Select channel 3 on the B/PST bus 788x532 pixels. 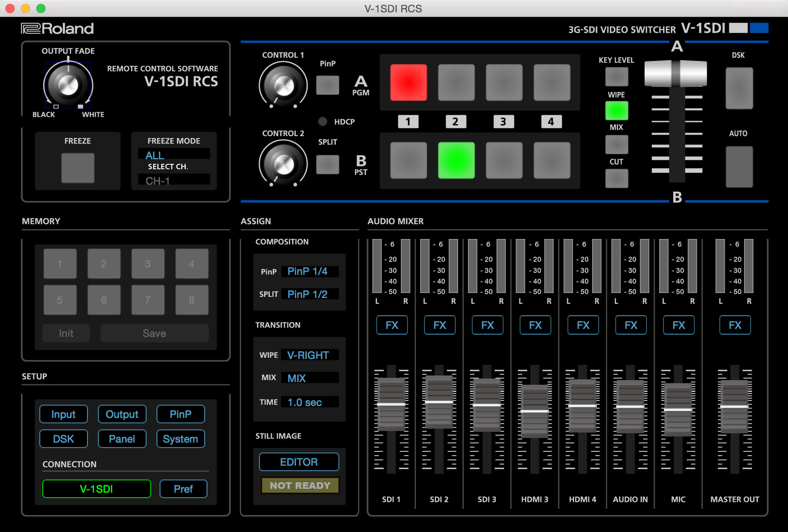click(x=504, y=160)
